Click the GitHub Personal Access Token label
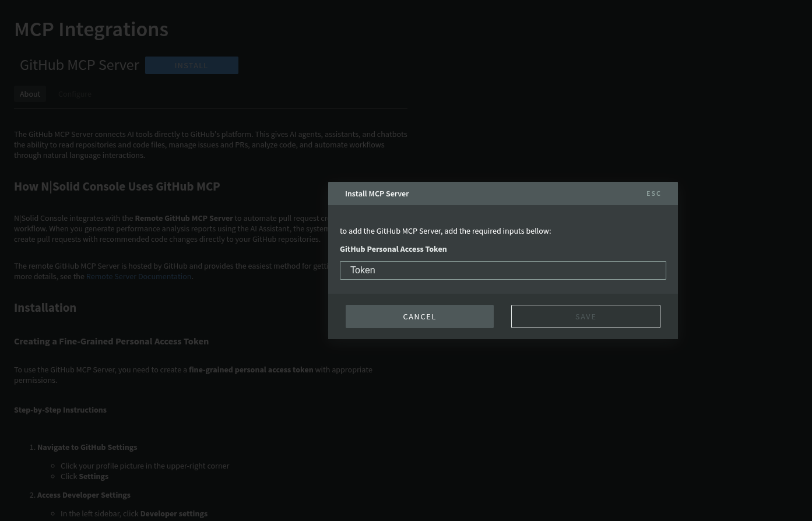The height and width of the screenshot is (521, 812). pos(393,249)
